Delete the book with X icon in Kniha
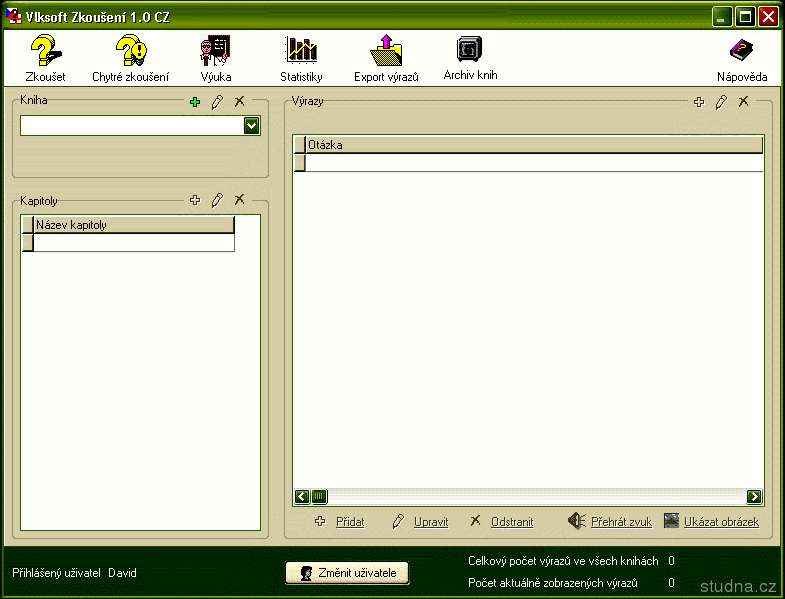This screenshot has height=599, width=785. (239, 102)
